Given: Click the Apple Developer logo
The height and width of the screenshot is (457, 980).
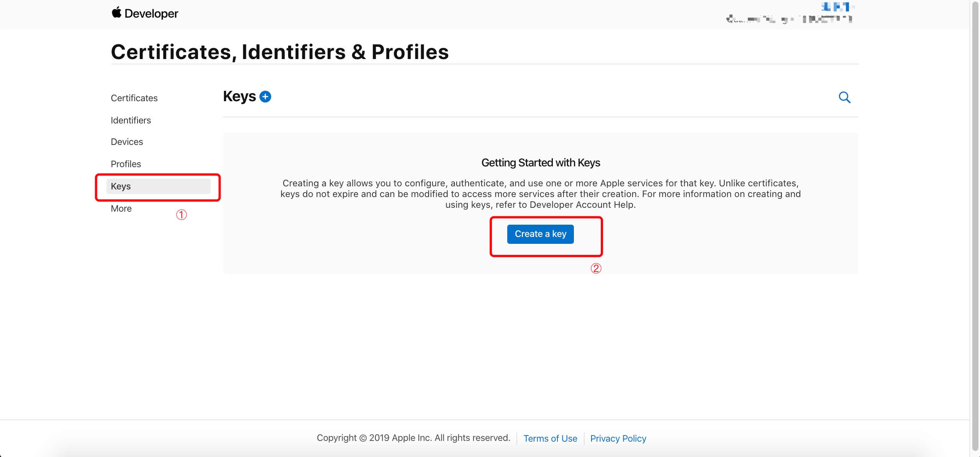Looking at the screenshot, I should pos(145,13).
